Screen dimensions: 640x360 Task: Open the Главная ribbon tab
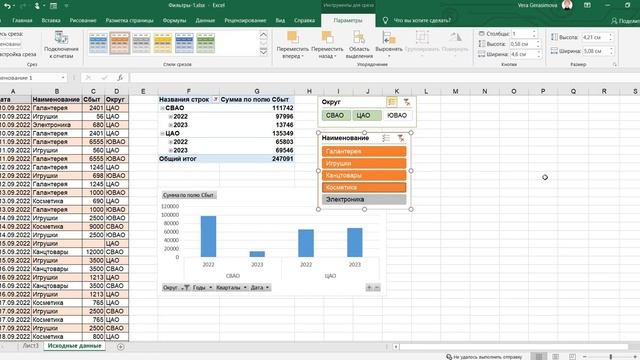click(x=22, y=20)
